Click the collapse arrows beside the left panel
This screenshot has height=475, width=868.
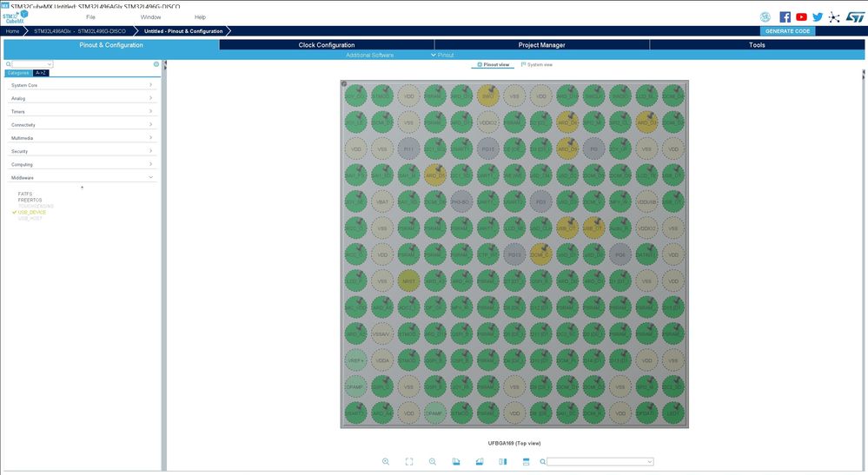164,65
